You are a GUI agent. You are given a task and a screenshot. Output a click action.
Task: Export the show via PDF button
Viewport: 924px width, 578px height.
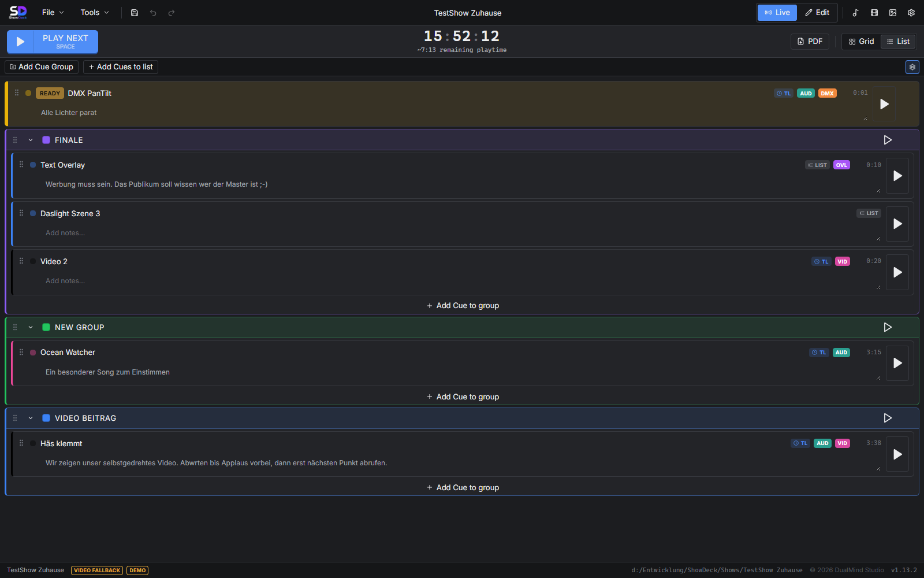(x=810, y=42)
